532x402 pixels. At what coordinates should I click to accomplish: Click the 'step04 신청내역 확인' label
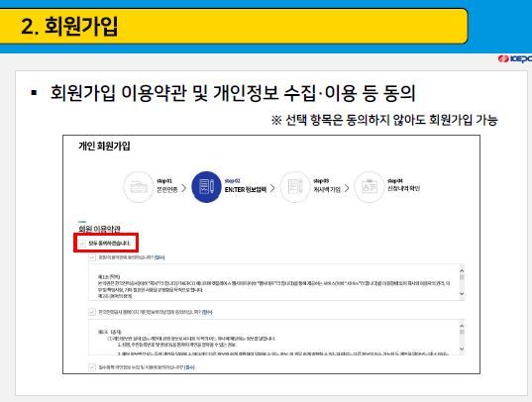[x=404, y=185]
